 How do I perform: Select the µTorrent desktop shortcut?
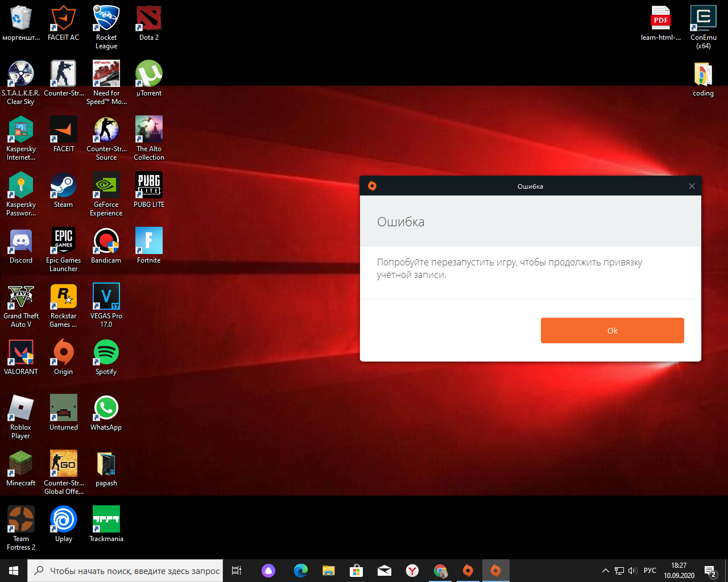click(149, 79)
